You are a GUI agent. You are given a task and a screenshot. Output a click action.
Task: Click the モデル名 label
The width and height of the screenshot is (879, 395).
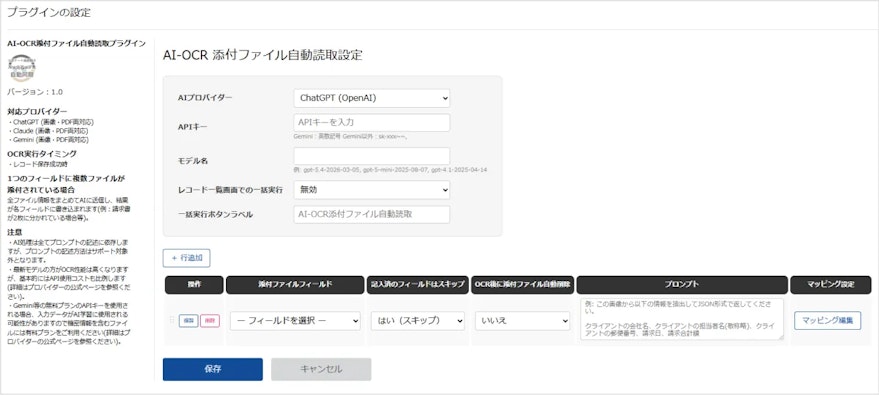click(x=193, y=161)
